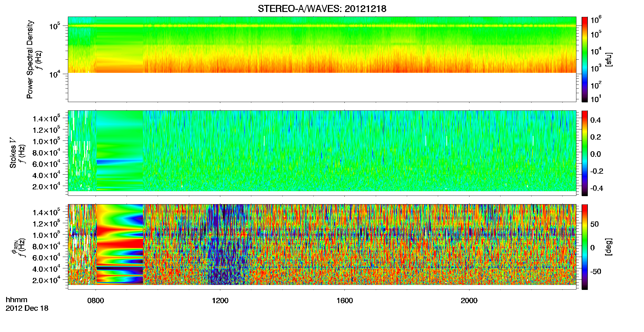Click the 10^4 frequency tick of the top panel
The height and width of the screenshot is (332, 644).
(54, 73)
